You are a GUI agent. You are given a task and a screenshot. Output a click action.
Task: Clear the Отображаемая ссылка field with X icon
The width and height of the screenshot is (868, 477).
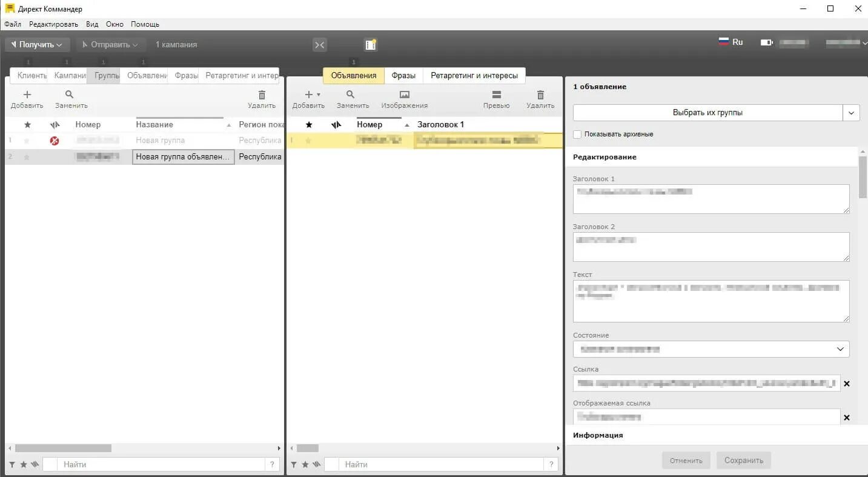847,418
